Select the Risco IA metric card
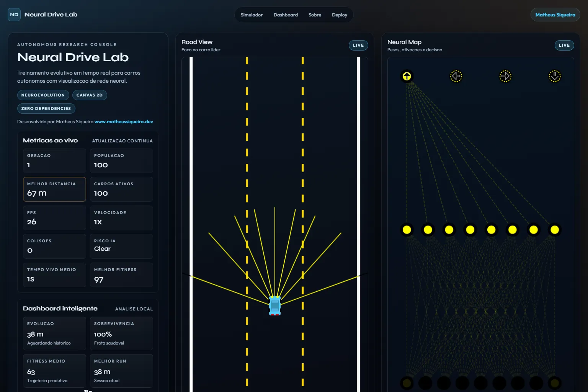 click(121, 246)
